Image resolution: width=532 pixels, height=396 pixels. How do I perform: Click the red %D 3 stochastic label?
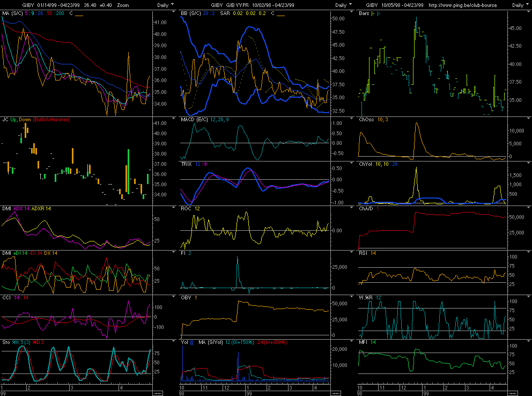click(38, 342)
